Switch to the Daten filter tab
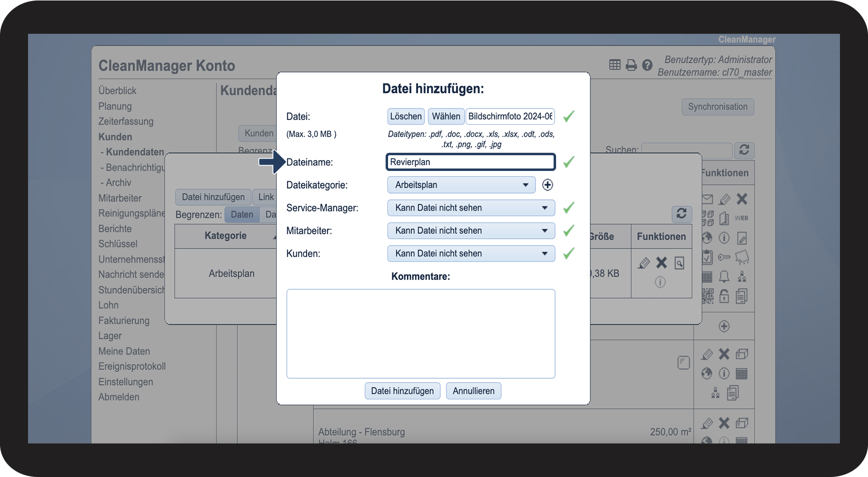This screenshot has height=477, width=868. [242, 215]
